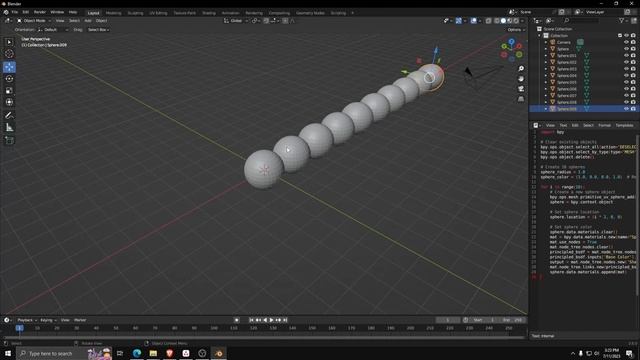The height and width of the screenshot is (360, 640).
Task: Open the Brave browser from the taskbar
Action: [x=169, y=353]
